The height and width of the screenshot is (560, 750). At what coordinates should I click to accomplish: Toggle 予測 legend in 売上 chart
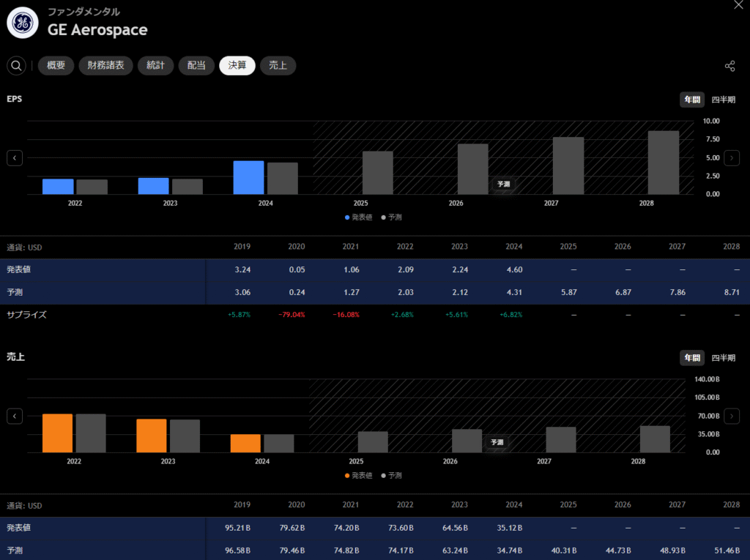click(391, 475)
